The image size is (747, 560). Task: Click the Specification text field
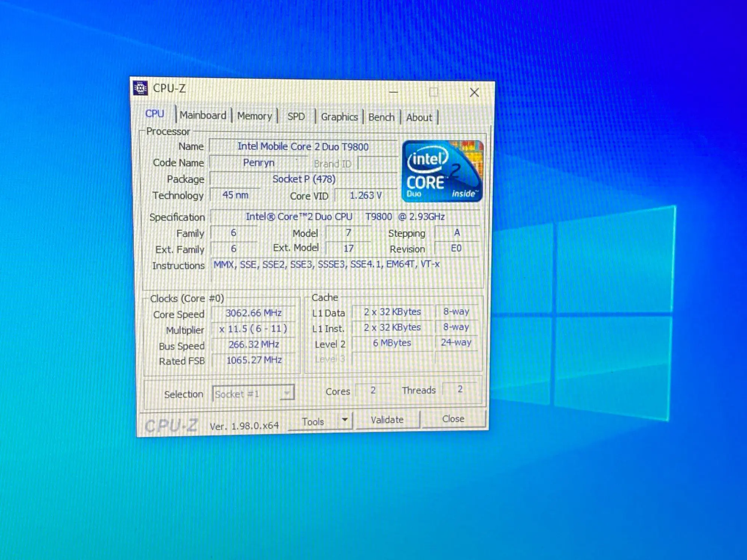345,217
